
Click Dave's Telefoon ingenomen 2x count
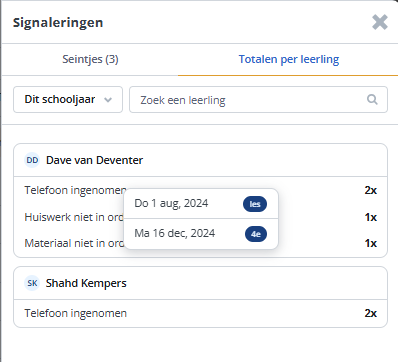pos(370,190)
